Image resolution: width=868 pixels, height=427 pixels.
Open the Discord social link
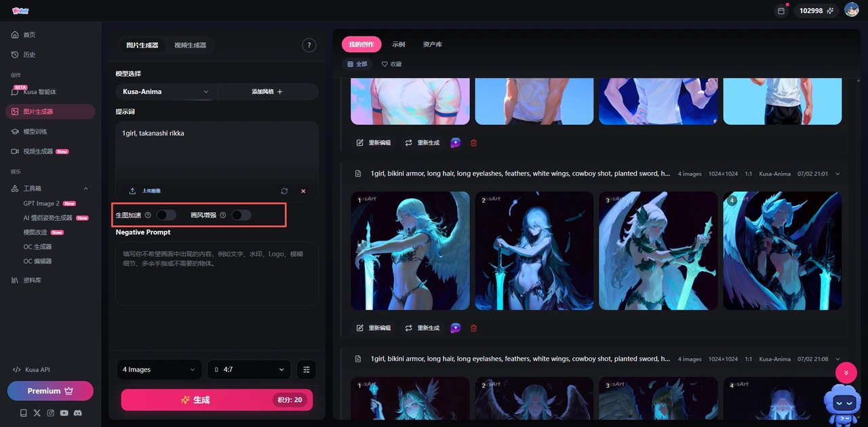point(79,413)
